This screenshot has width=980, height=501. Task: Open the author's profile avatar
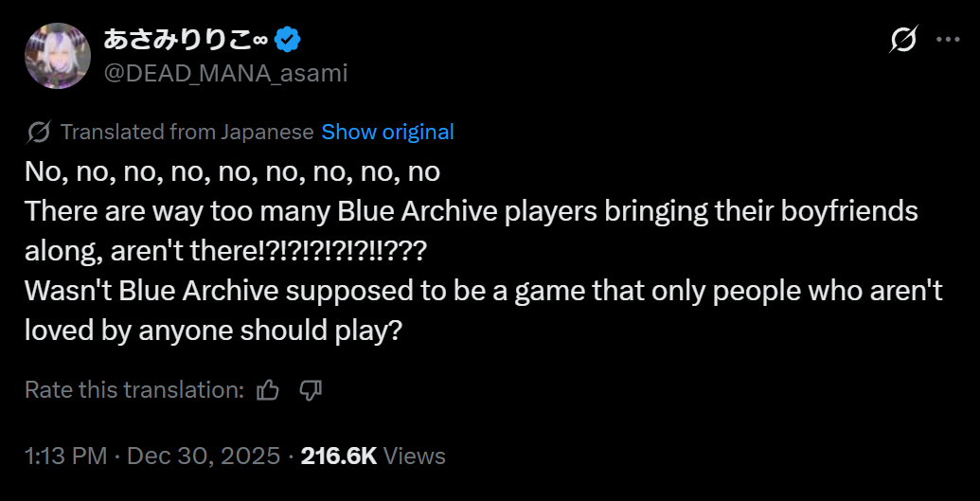(59, 56)
